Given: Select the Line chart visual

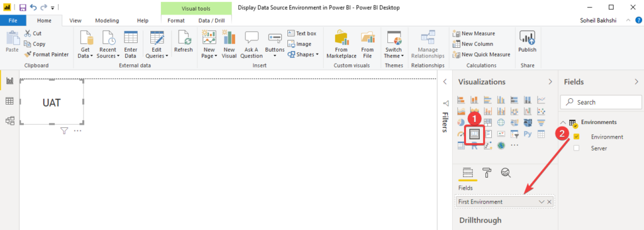Looking at the screenshot, I should pyautogui.click(x=541, y=100).
